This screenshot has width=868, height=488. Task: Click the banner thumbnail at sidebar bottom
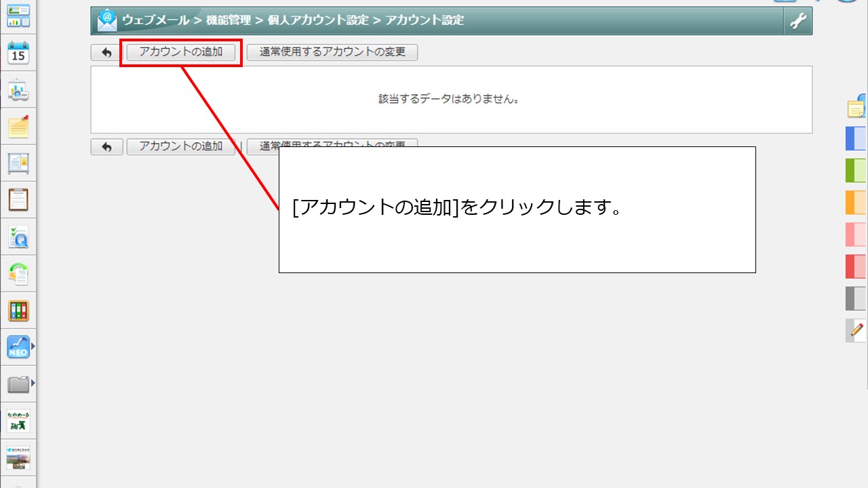tap(18, 458)
